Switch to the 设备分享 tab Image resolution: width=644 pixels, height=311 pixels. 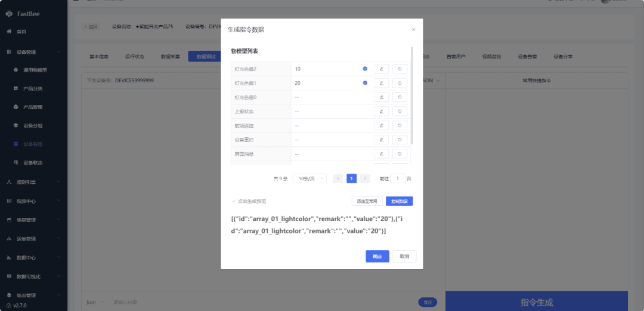563,57
